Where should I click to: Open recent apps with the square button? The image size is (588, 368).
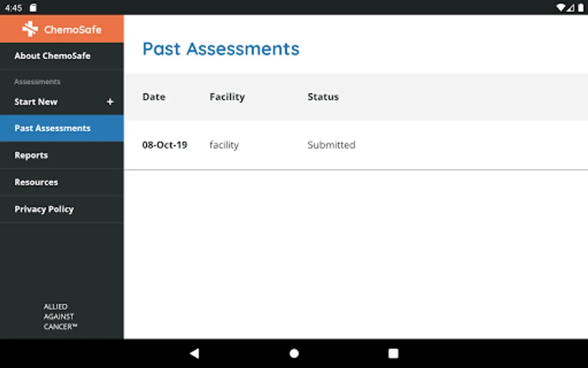click(x=393, y=353)
